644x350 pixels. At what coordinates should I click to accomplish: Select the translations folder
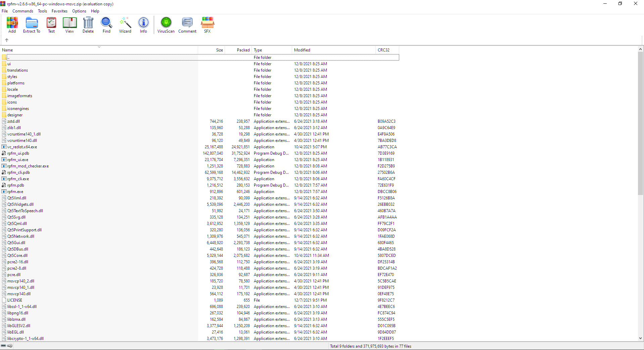17,70
